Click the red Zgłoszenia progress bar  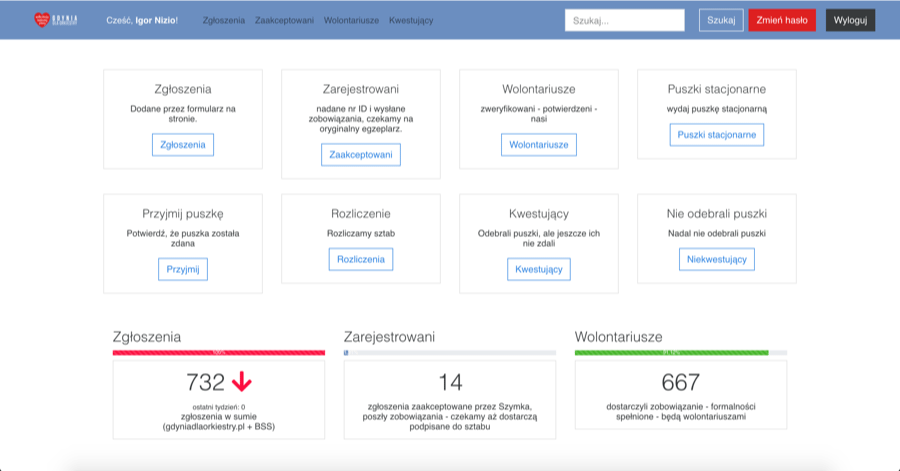click(219, 352)
